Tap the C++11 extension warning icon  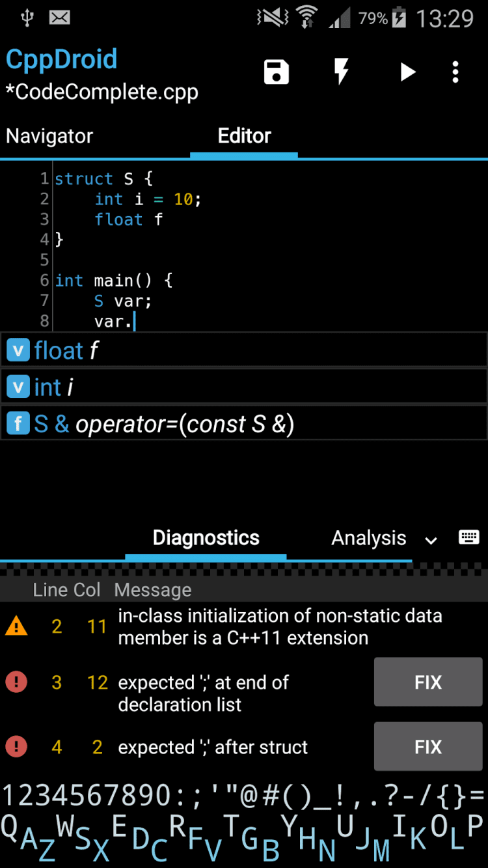click(x=16, y=627)
